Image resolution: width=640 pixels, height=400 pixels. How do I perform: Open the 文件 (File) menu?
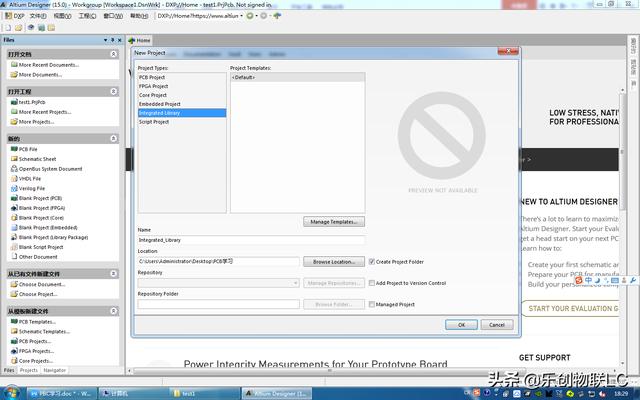38,16
